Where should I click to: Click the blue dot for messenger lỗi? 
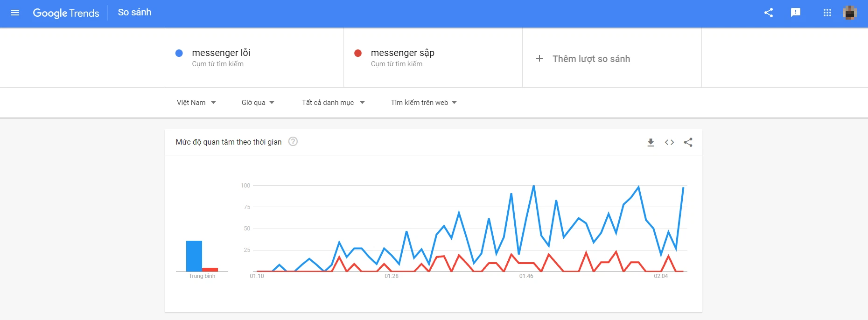179,53
